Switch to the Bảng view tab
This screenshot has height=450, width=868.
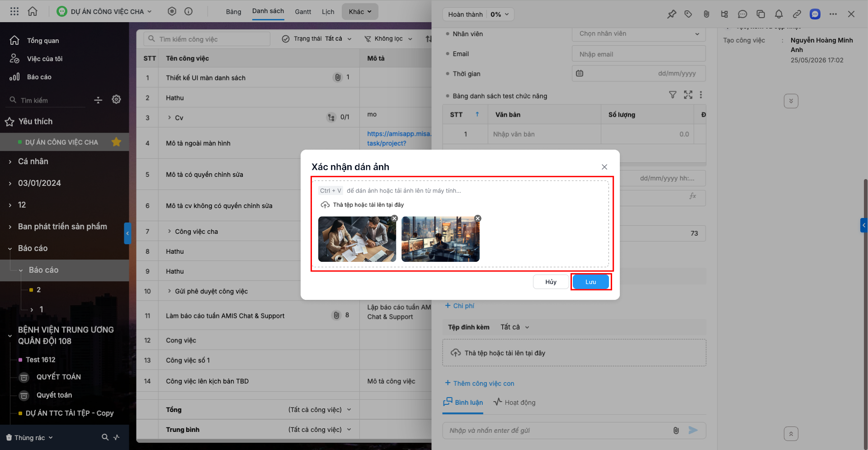233,12
